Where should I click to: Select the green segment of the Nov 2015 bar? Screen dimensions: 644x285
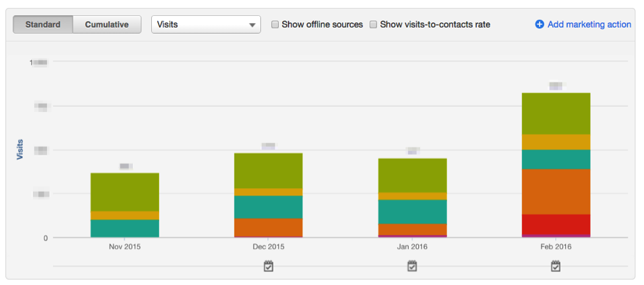[125, 192]
